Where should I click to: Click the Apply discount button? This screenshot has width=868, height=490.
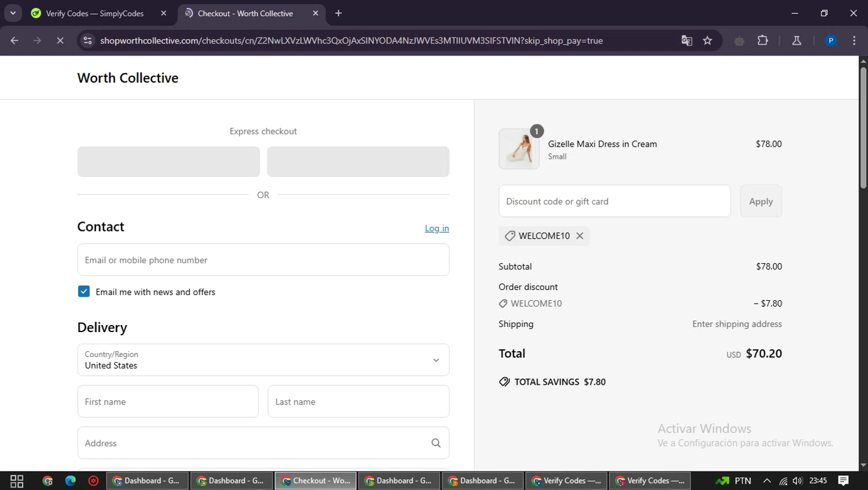coord(760,201)
